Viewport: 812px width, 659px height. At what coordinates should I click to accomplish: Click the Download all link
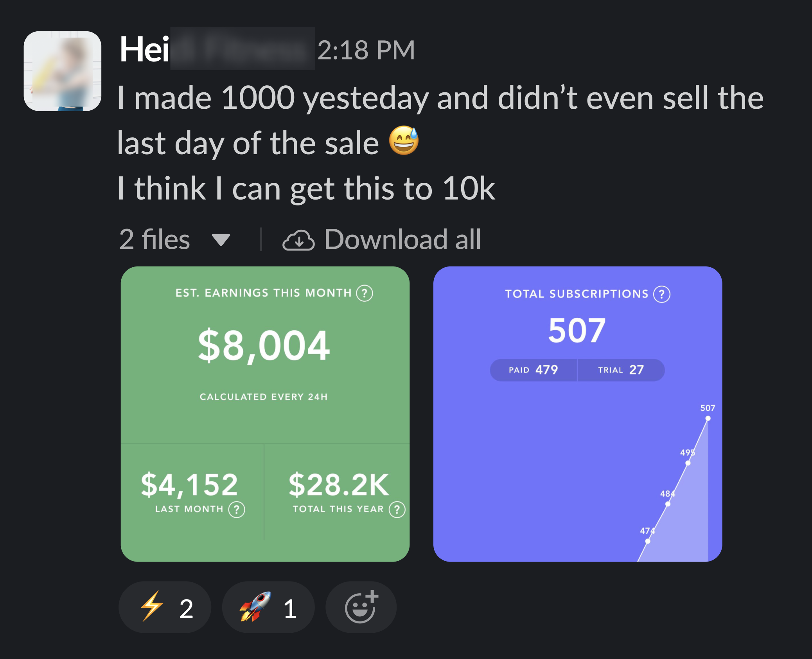(x=402, y=239)
